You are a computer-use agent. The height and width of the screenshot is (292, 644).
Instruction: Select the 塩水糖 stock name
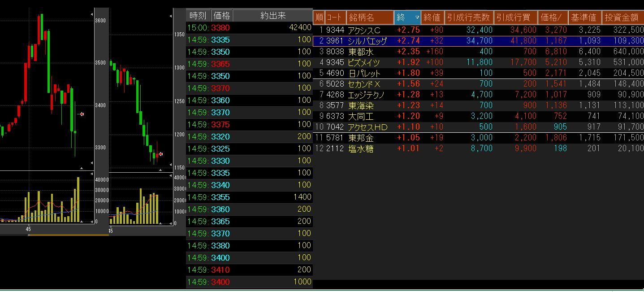pyautogui.click(x=361, y=148)
